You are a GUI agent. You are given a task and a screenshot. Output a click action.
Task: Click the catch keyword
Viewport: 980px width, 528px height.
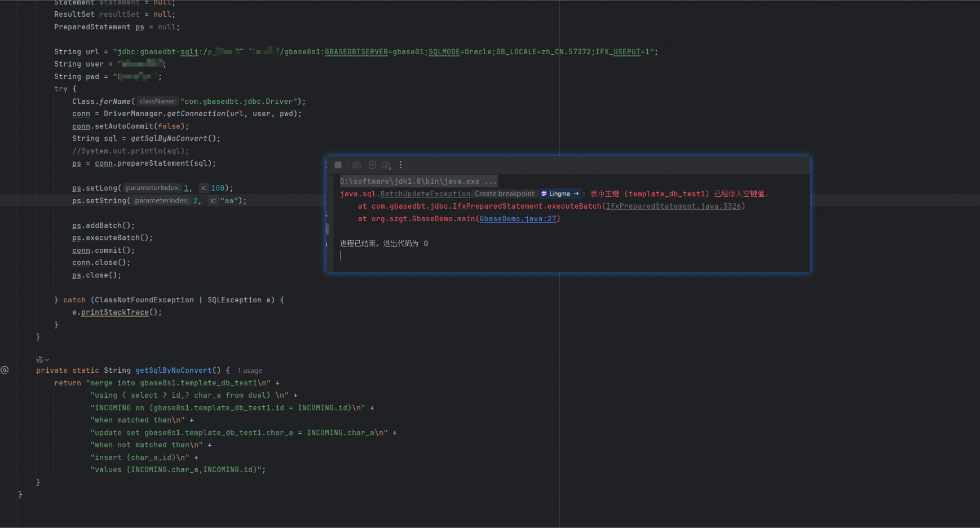74,300
